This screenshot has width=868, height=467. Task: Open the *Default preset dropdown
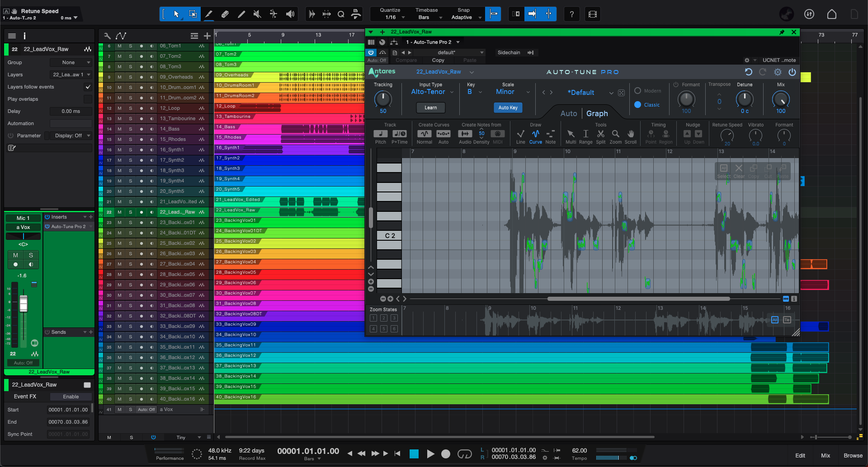pyautogui.click(x=590, y=93)
